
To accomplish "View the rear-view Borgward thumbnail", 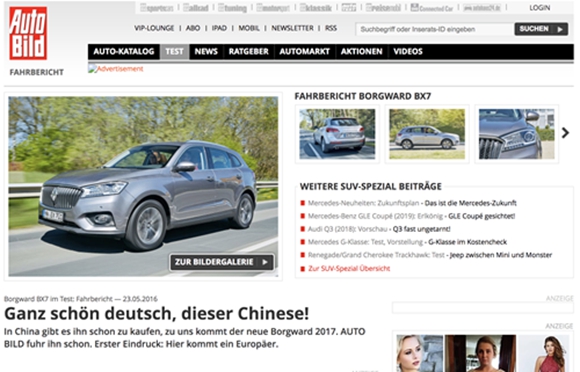I will 337,134.
